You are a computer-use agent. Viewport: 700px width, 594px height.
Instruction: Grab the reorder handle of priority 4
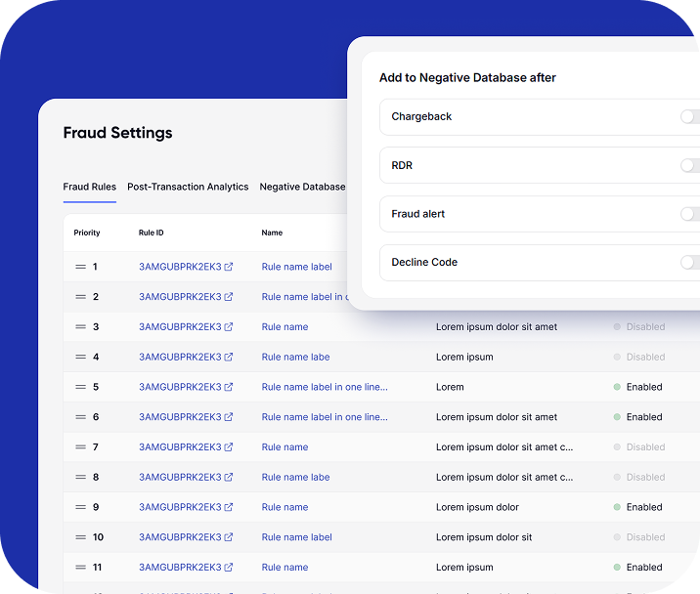[81, 357]
